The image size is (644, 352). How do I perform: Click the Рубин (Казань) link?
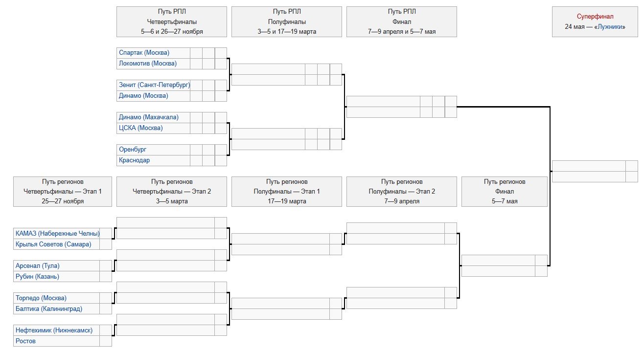tap(37, 277)
